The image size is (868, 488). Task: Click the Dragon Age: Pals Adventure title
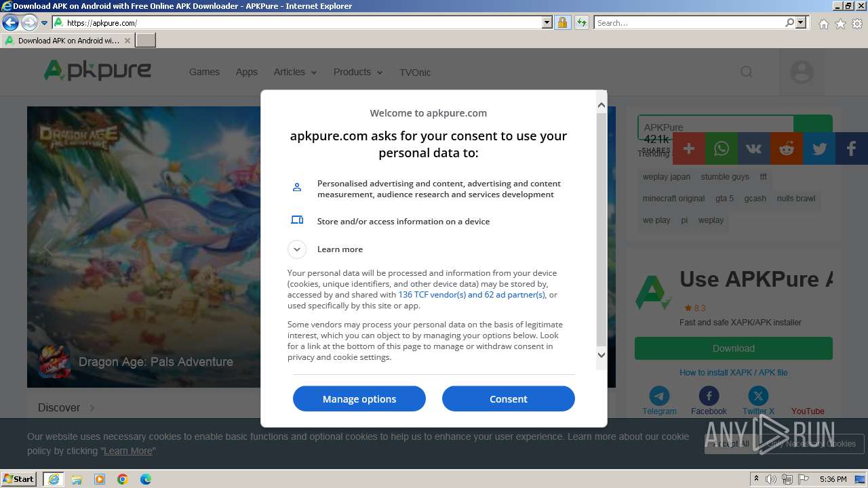156,362
